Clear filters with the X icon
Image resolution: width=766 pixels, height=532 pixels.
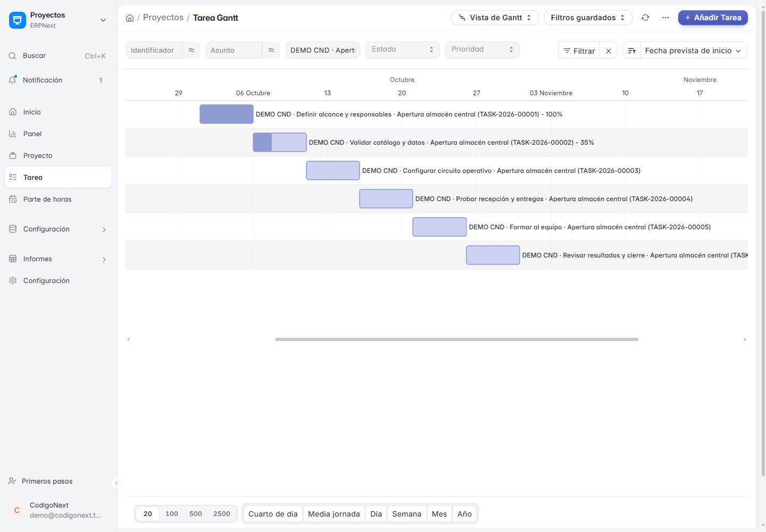609,51
